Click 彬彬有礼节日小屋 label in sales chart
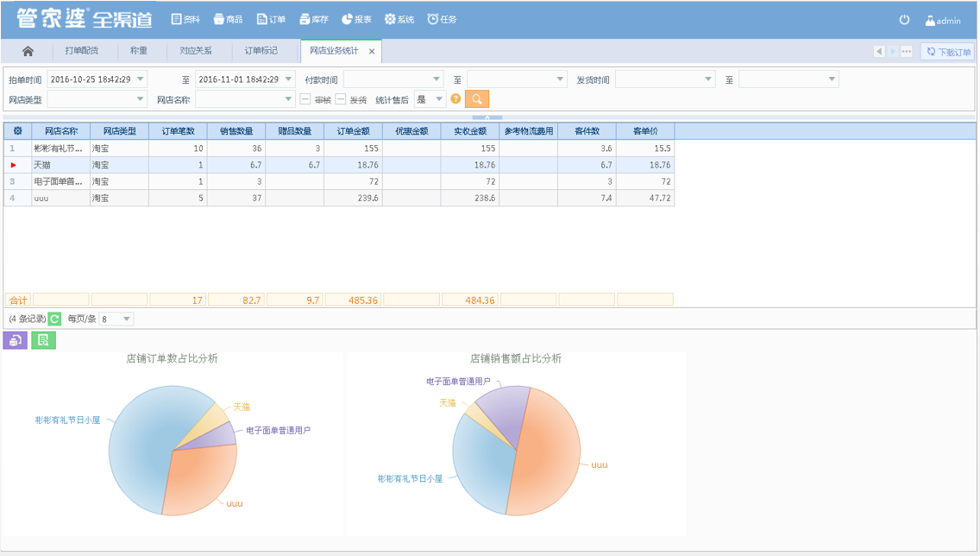This screenshot has width=980, height=556. click(410, 478)
